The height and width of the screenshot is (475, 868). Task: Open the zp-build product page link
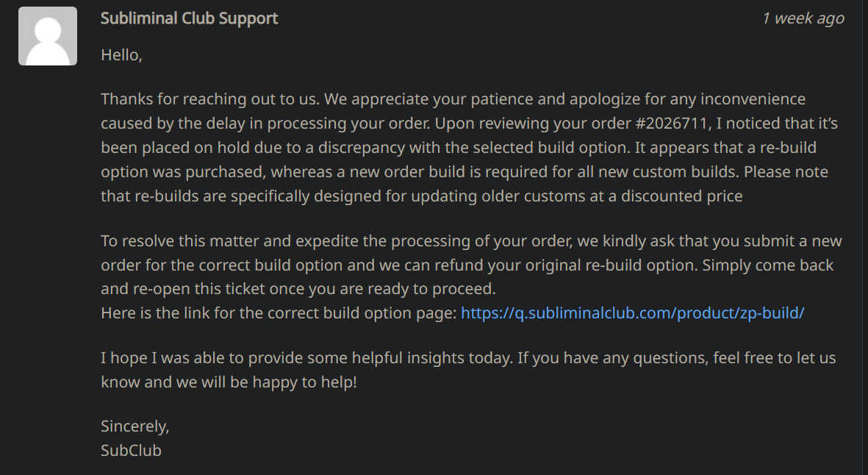(632, 312)
